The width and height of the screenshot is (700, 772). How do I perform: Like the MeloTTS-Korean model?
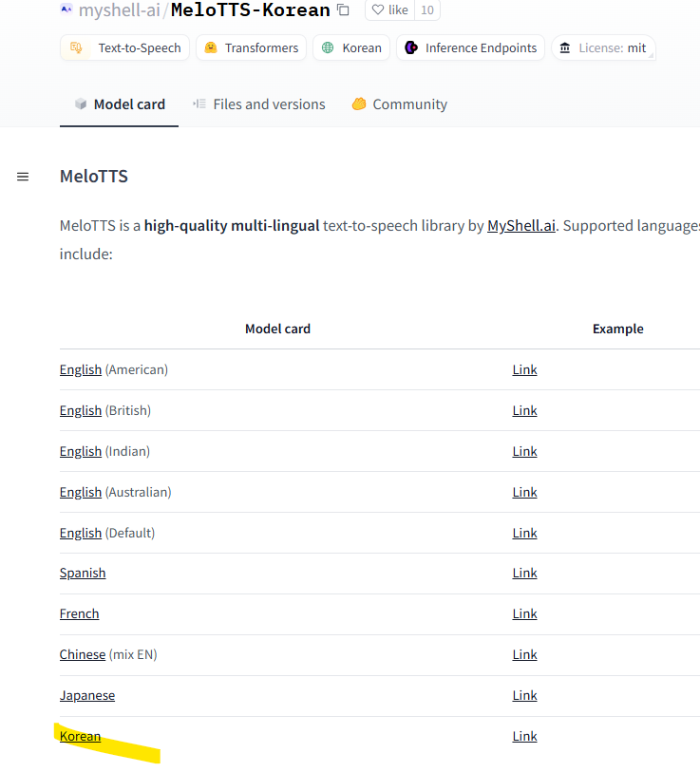coord(389,10)
